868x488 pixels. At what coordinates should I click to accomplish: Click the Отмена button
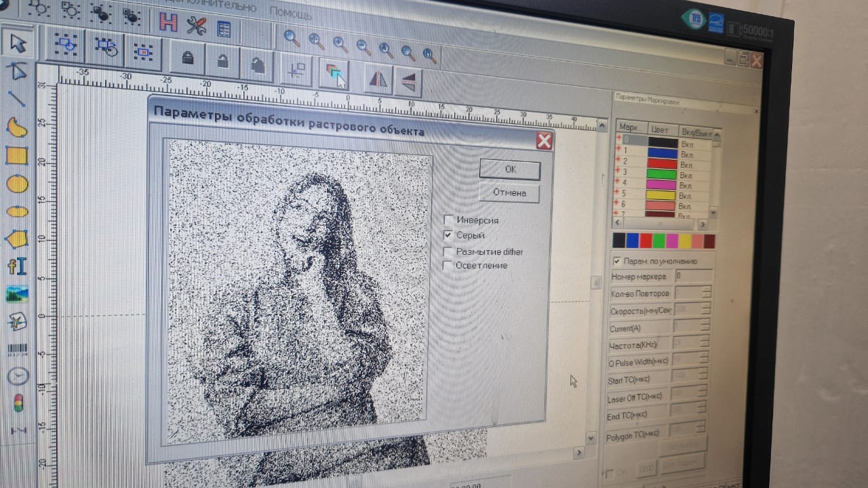[509, 192]
